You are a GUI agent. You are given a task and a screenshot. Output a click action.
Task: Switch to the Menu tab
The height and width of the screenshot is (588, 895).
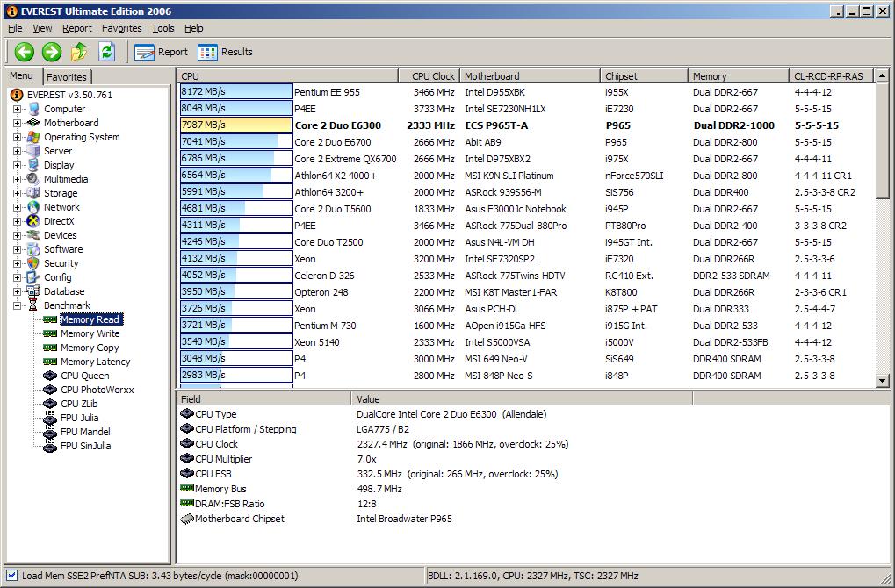pyautogui.click(x=22, y=75)
